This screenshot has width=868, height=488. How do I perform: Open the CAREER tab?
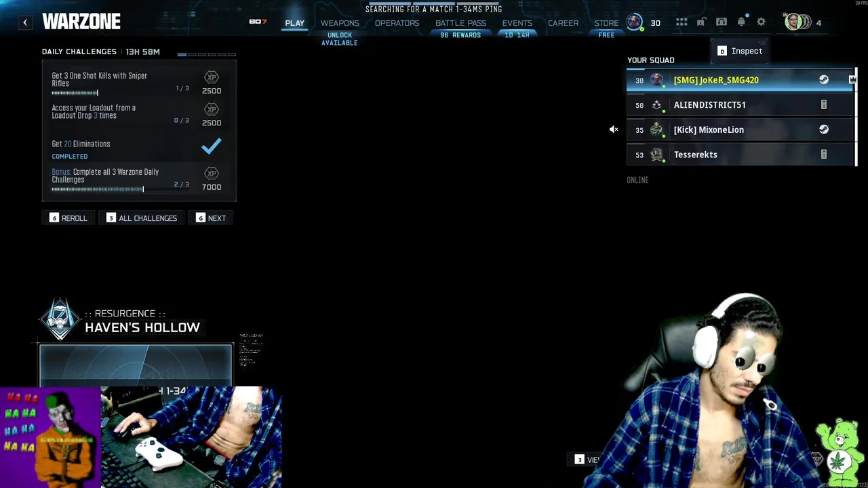(x=563, y=23)
